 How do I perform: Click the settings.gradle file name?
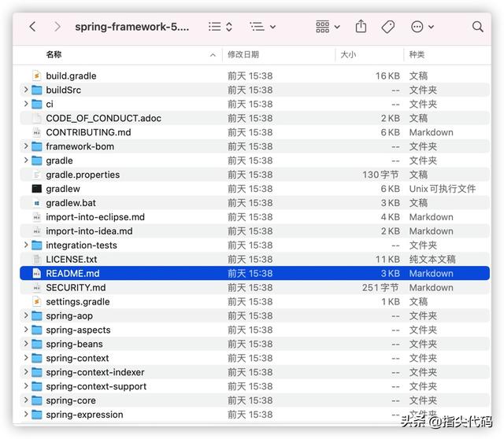click(78, 302)
